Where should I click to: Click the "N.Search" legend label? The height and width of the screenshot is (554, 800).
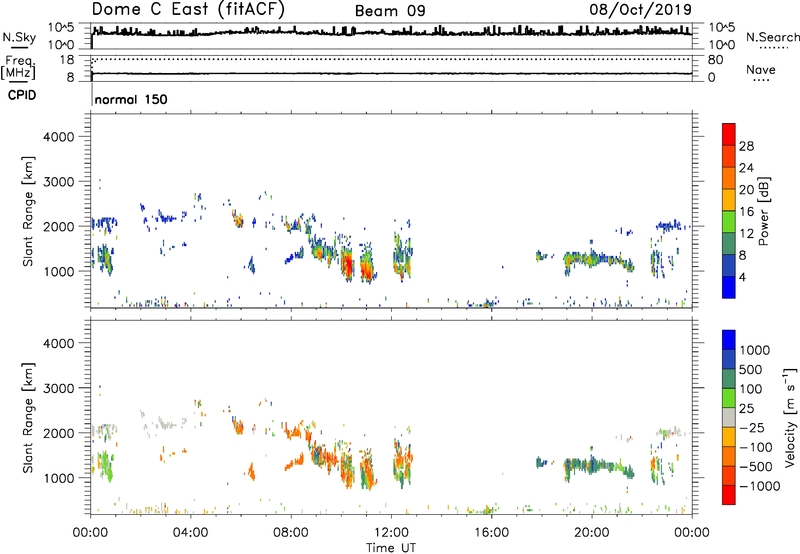(773, 37)
